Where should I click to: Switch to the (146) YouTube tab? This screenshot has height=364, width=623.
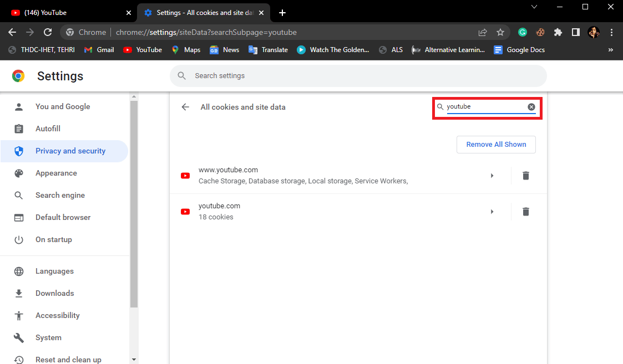tap(68, 13)
